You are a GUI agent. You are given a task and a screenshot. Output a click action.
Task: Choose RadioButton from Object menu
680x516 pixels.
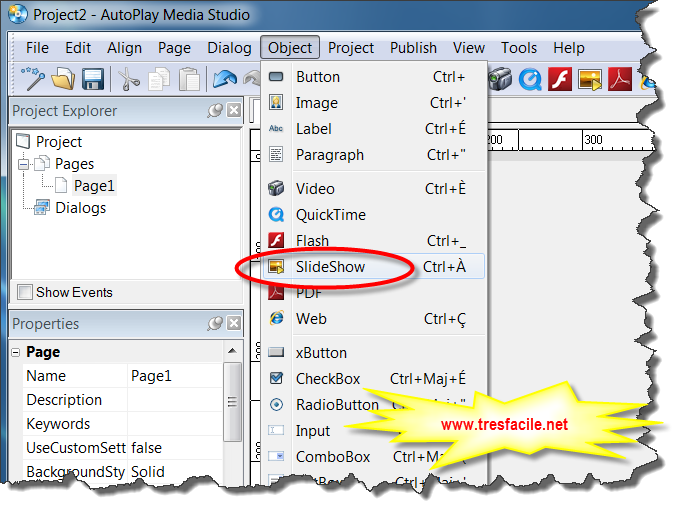pyautogui.click(x=374, y=405)
